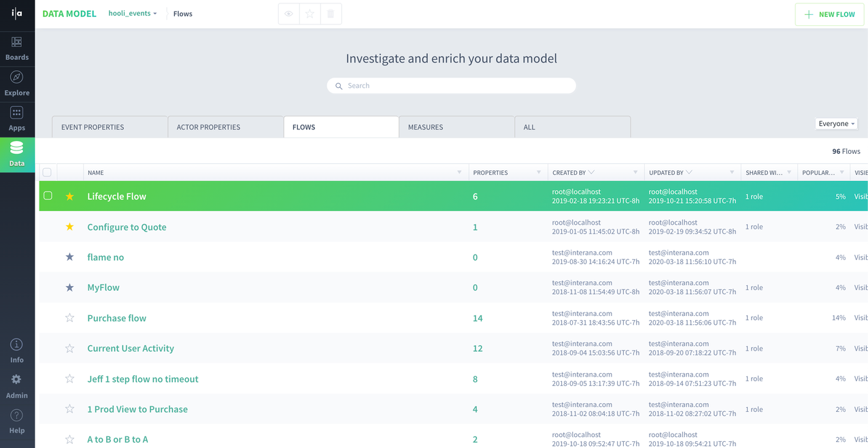
Task: Open the Lifecycle Flow link
Action: click(117, 196)
